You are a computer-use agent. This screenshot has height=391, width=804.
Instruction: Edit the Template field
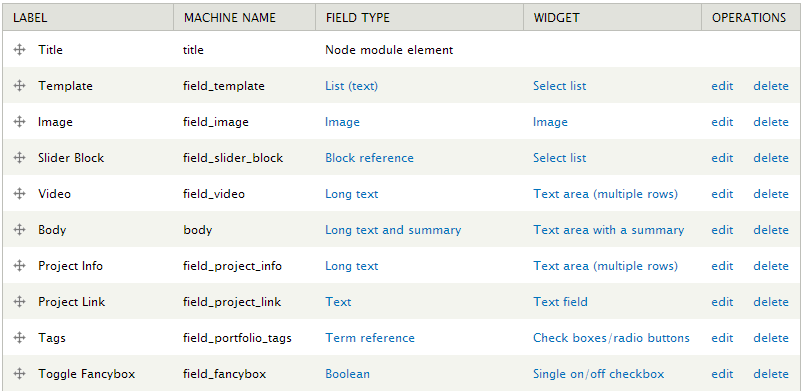(722, 86)
